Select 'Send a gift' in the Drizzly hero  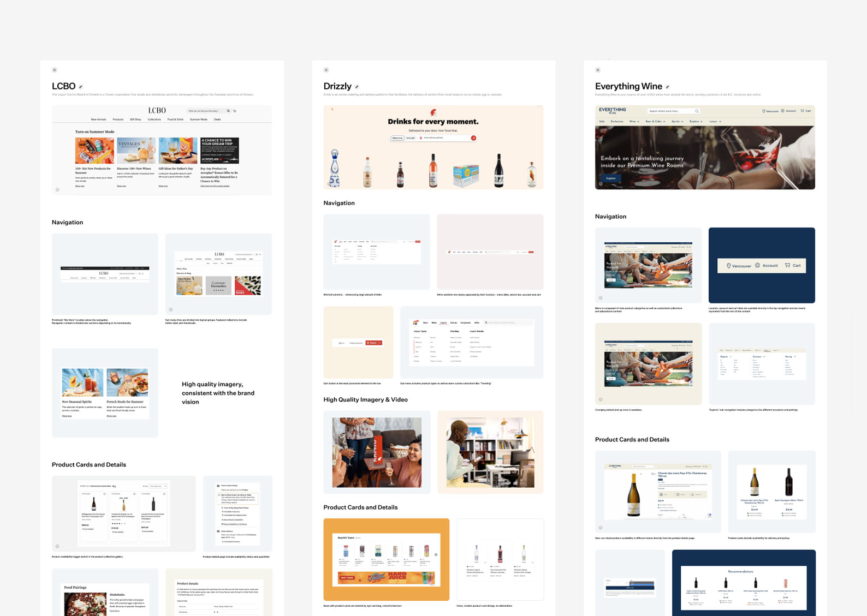coord(411,138)
